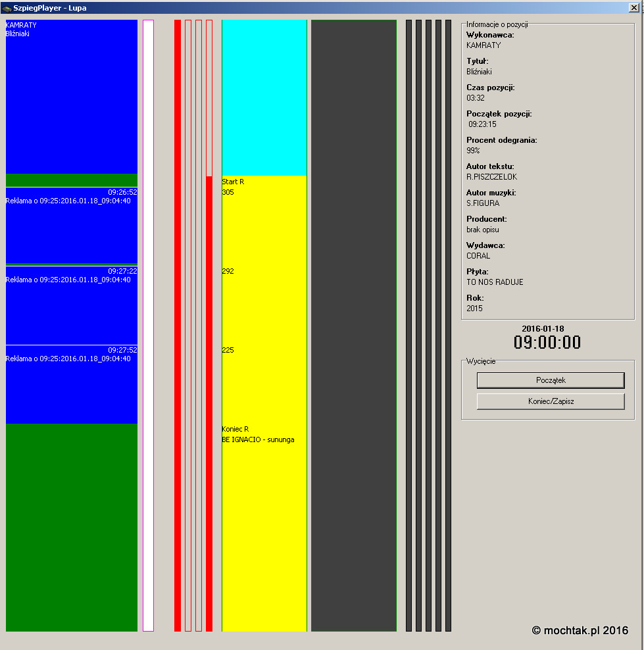Click the Początek cut button

point(551,380)
